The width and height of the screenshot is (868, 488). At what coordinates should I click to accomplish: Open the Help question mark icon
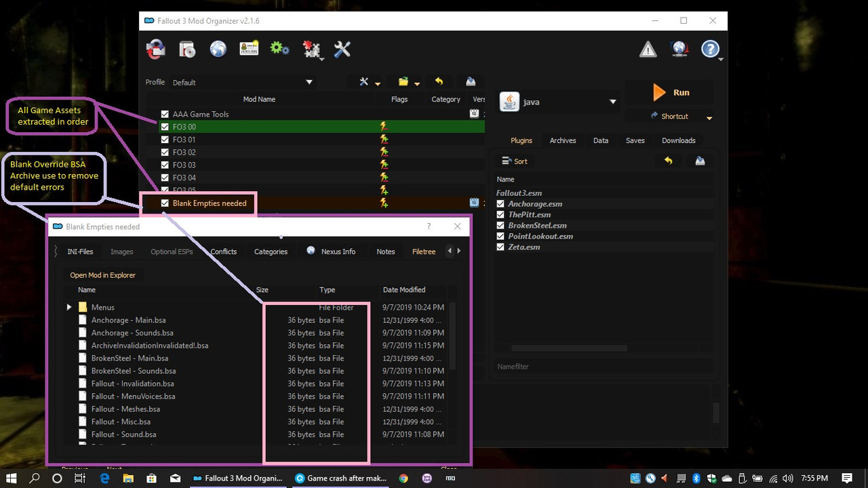[x=710, y=49]
